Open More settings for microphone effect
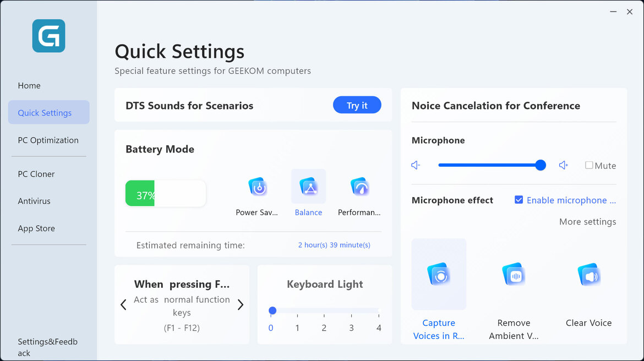This screenshot has height=361, width=644. click(587, 222)
